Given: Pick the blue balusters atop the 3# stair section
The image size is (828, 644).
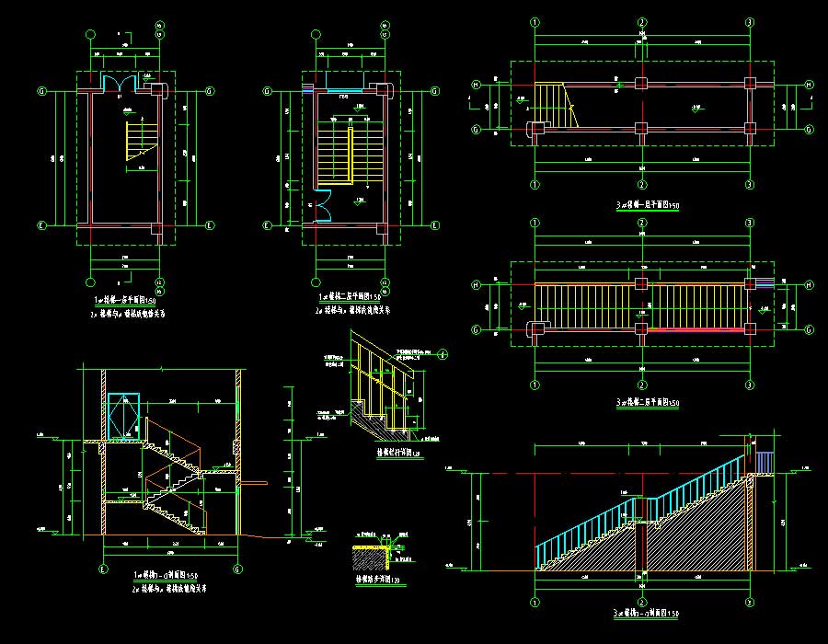Looking at the screenshot, I should pos(765,463).
